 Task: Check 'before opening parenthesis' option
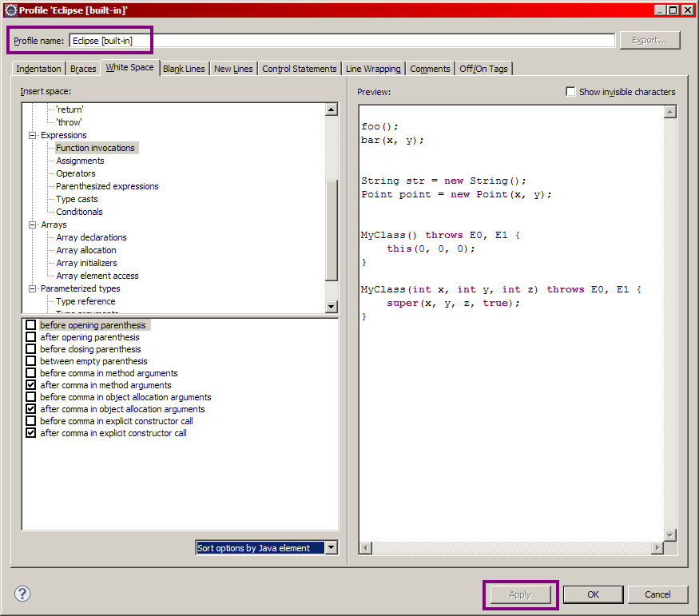pyautogui.click(x=30, y=324)
